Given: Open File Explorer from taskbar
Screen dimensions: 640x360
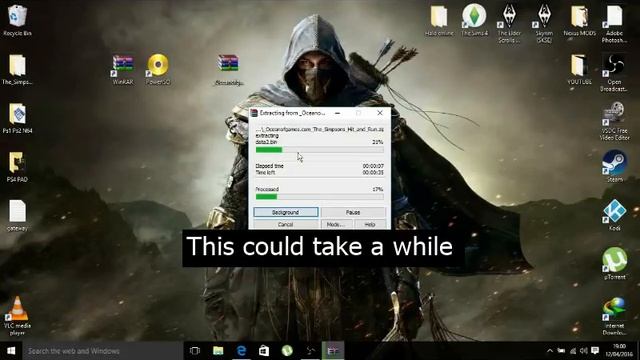Looking at the screenshot, I should tap(218, 351).
